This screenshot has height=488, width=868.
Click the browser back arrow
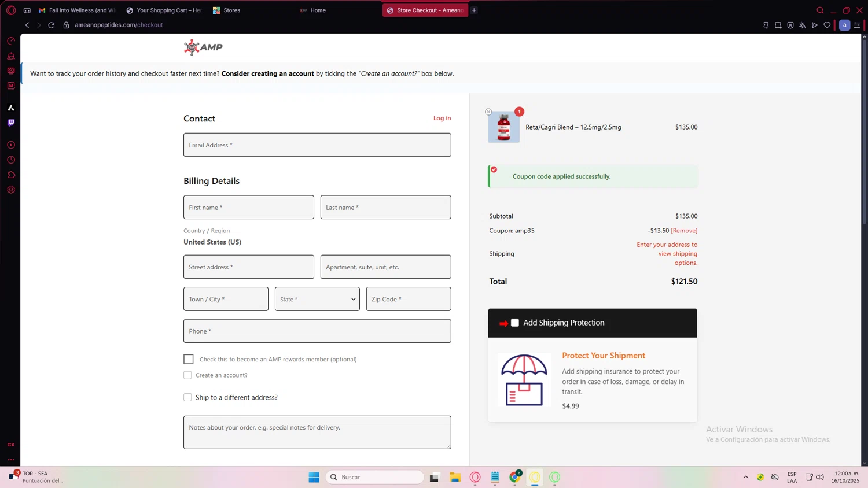(27, 25)
